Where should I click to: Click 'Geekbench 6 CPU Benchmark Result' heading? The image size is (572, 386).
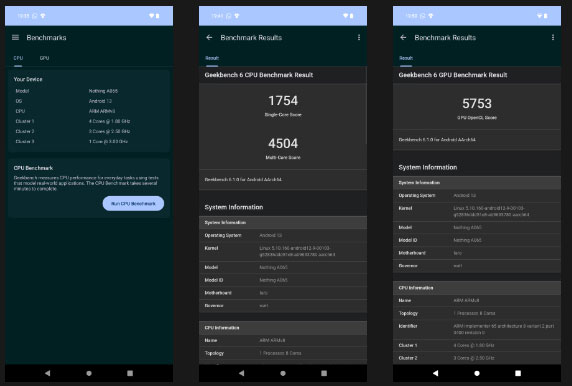pos(259,75)
